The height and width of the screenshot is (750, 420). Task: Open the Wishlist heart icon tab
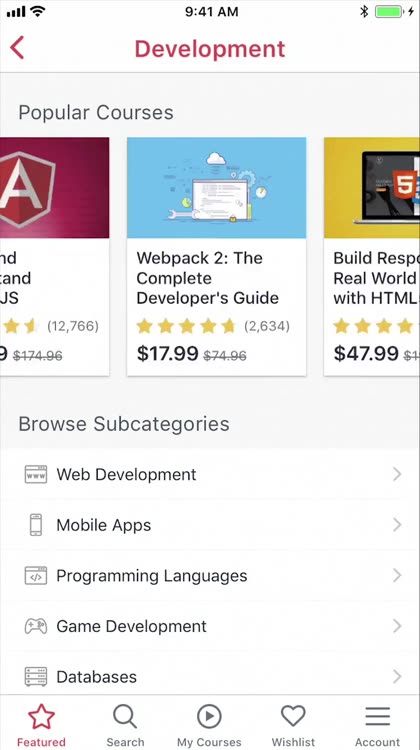point(293,716)
